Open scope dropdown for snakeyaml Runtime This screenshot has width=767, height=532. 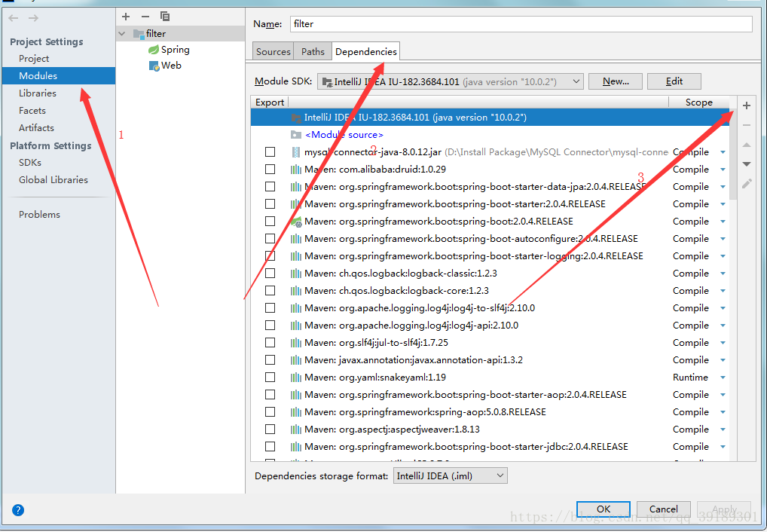tap(723, 378)
